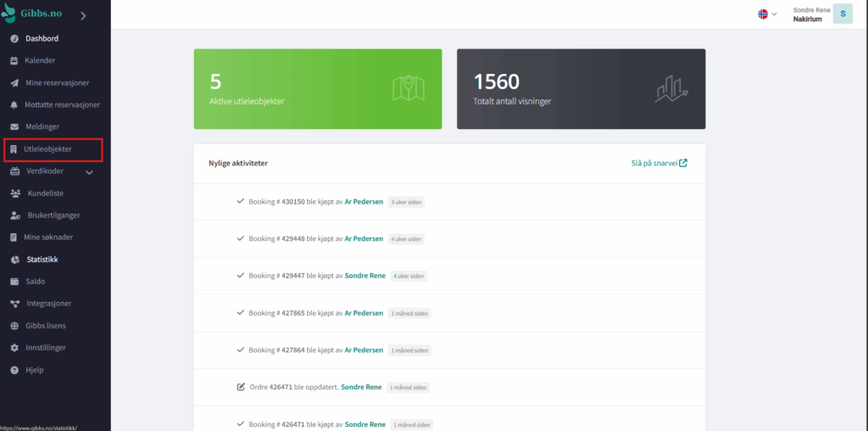Viewport: 868px width, 431px height.
Task: Click the Statistikk pie chart icon
Action: pyautogui.click(x=14, y=260)
